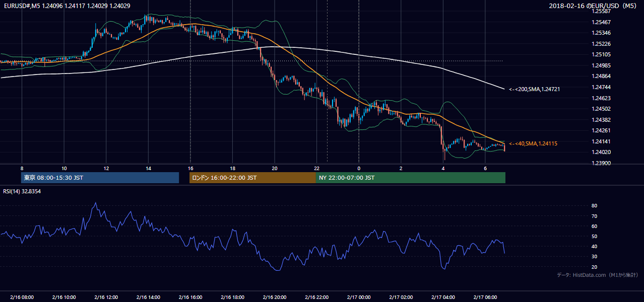Image resolution: width=644 pixels, height=302 pixels.
Task: Click the 2/16 16:00 time label
Action: [x=190, y=297]
